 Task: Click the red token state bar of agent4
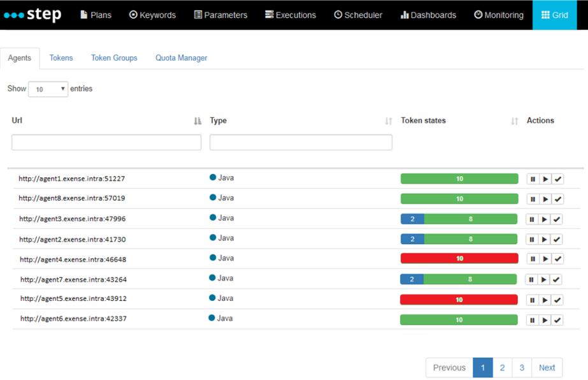459,258
